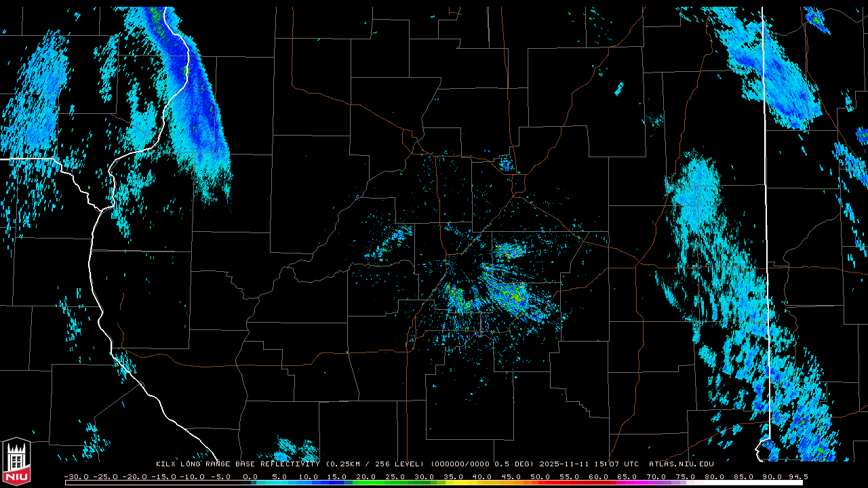Screen dimensions: 868x488
Task: Click the (0.25KM / 256 LEVEL) caption text
Action: pyautogui.click(x=374, y=464)
